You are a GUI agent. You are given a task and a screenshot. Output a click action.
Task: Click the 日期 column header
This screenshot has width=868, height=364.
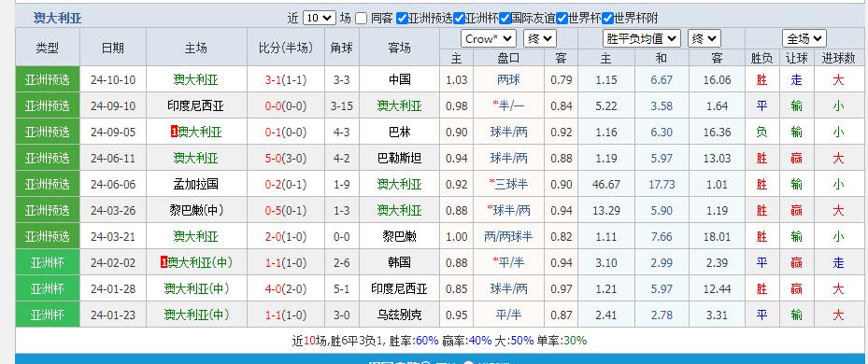(113, 48)
